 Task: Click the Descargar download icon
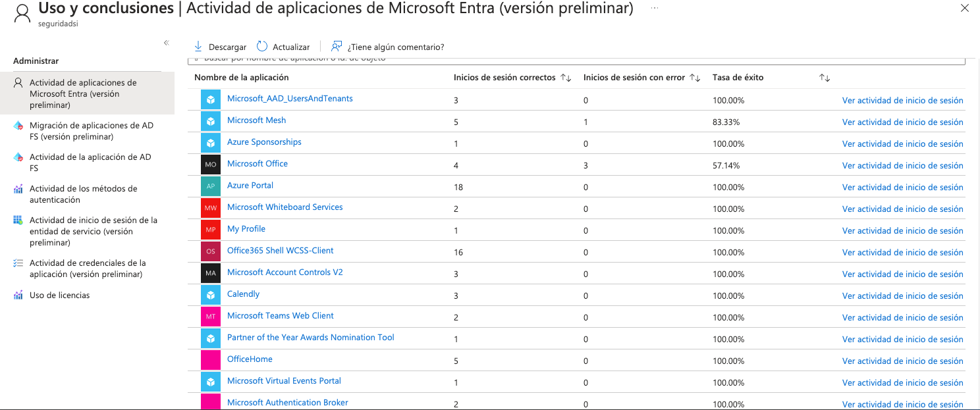pos(198,47)
